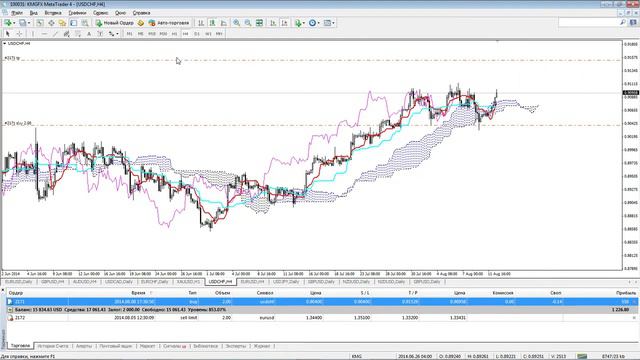Select the Cursor arrow tool

[7, 34]
